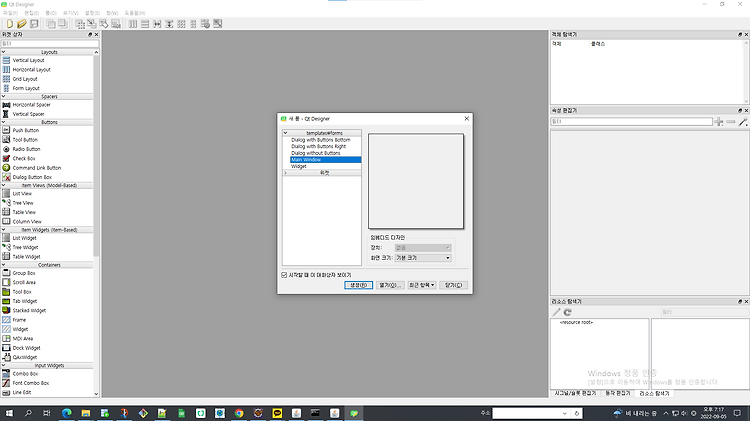The image size is (750, 421).
Task: Collapse the Layouts category in widget box
Action: (3, 52)
